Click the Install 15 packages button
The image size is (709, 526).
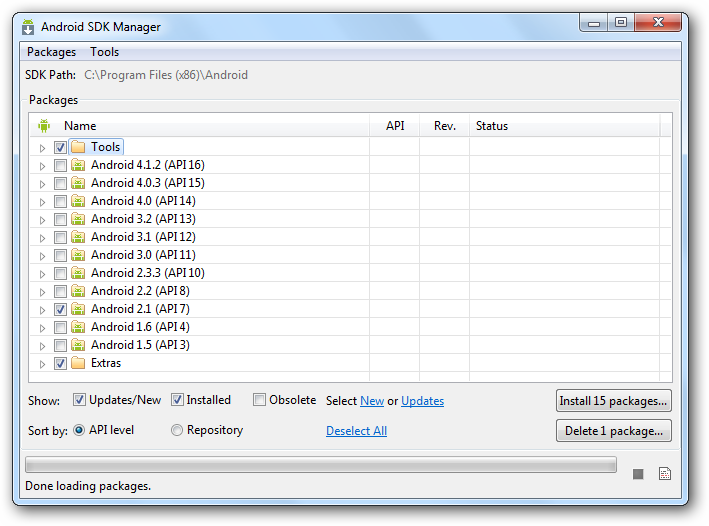pos(614,401)
